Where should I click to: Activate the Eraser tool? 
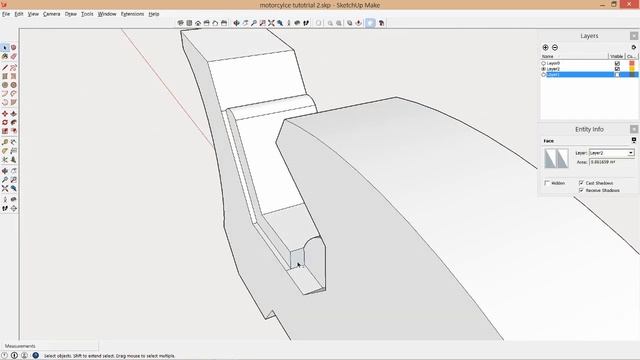[x=13, y=56]
